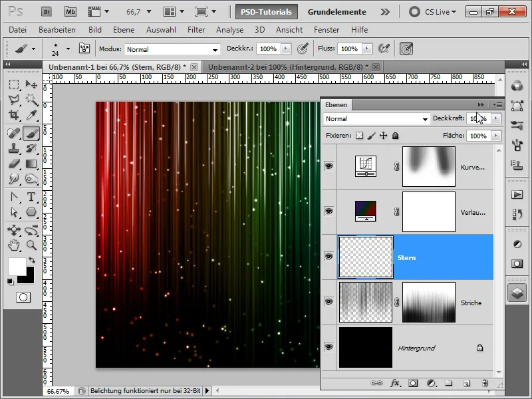The width and height of the screenshot is (532, 399).
Task: Select the Pen tool
Action: pos(14,197)
